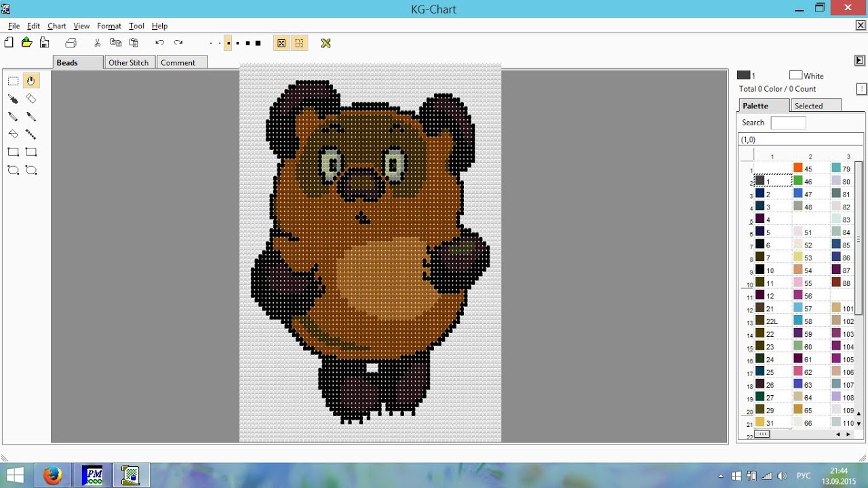Open the Edit menu
The image size is (868, 488).
click(x=33, y=26)
